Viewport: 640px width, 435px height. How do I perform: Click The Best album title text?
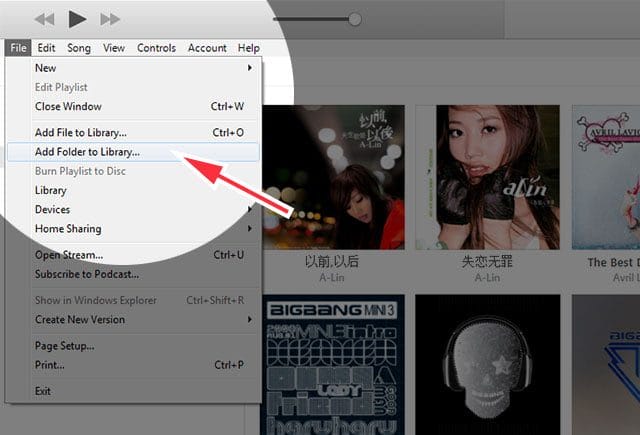[613, 262]
